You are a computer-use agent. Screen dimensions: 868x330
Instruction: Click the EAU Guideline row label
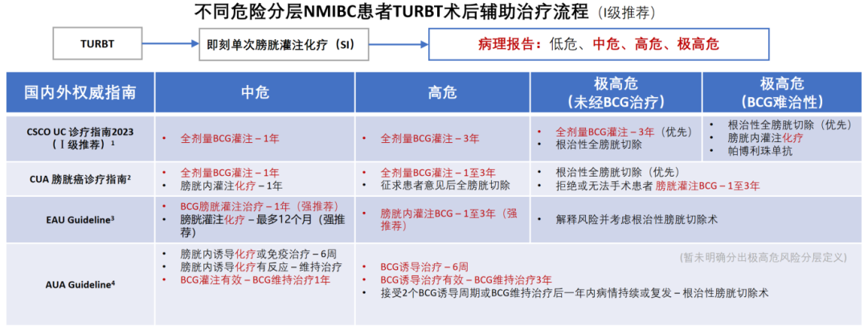(x=81, y=219)
